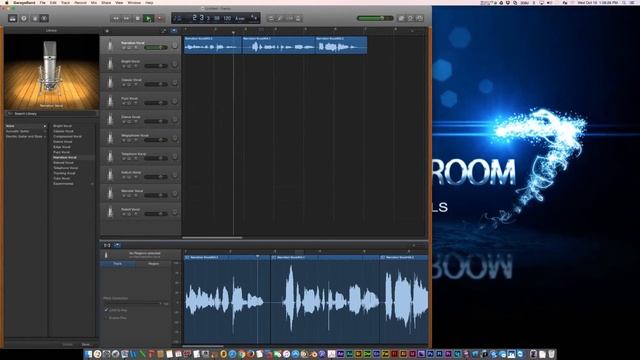Open Quick Help from the toolbar
Screen dimensions: 640x360
(24, 18)
